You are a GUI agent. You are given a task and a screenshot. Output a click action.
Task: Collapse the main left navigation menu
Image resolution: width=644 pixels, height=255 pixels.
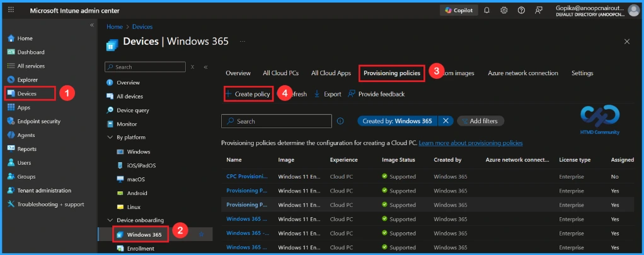(91, 25)
